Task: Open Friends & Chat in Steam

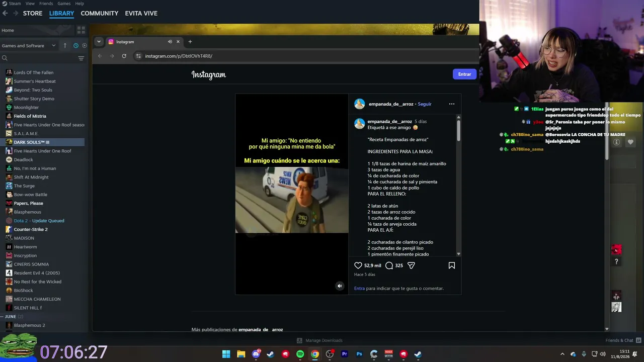Action: click(x=623, y=340)
